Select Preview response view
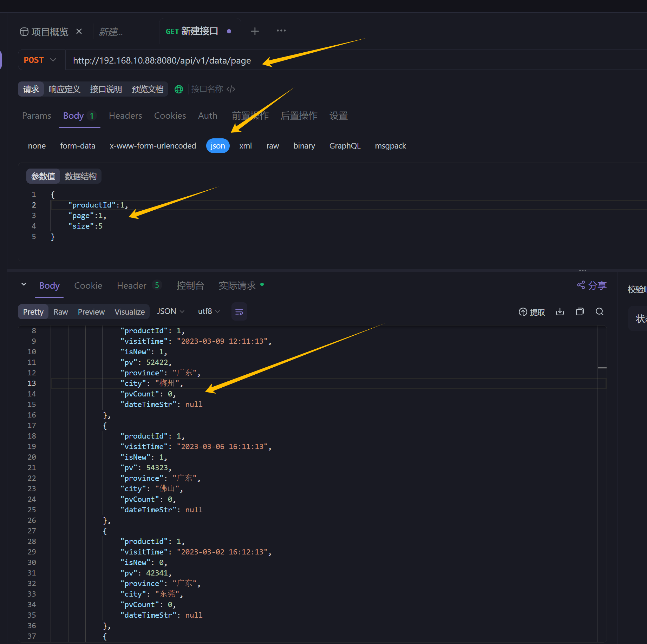Screen dimensions: 647x644 91,312
